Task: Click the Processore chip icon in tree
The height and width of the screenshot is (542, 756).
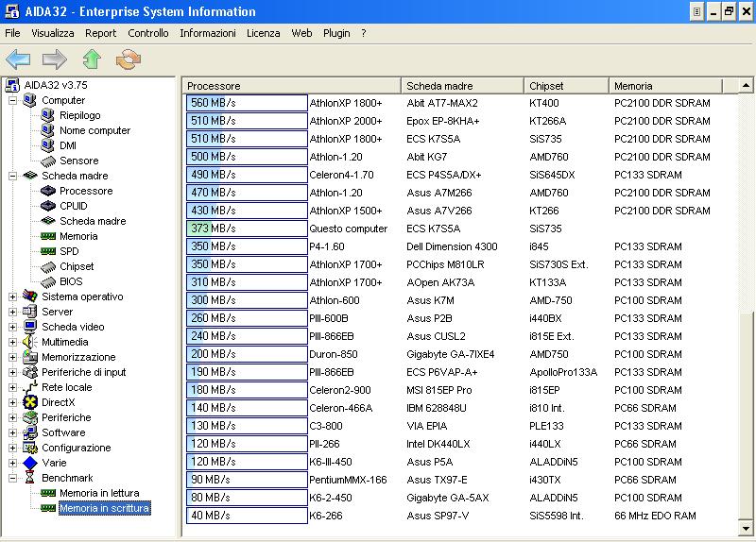Action: click(48, 191)
